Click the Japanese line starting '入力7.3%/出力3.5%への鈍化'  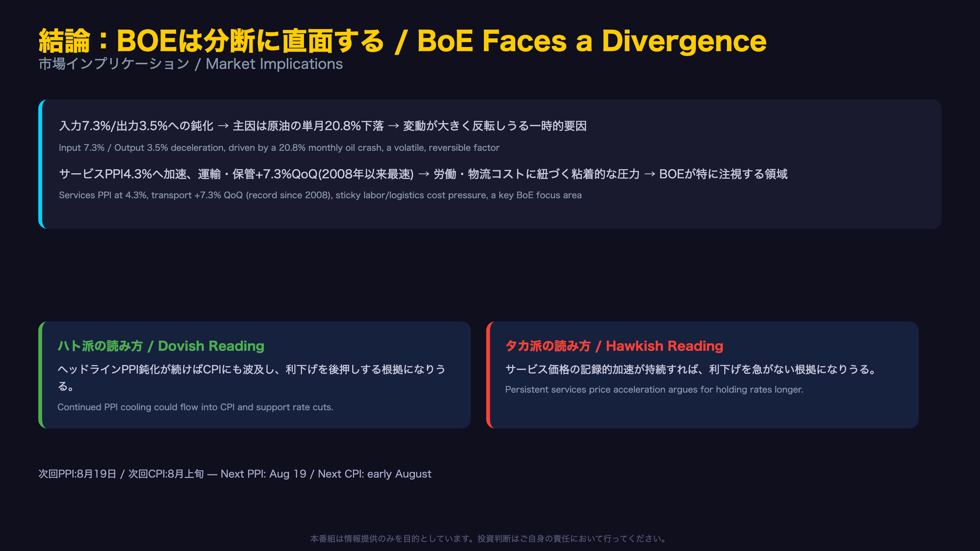coord(323,126)
